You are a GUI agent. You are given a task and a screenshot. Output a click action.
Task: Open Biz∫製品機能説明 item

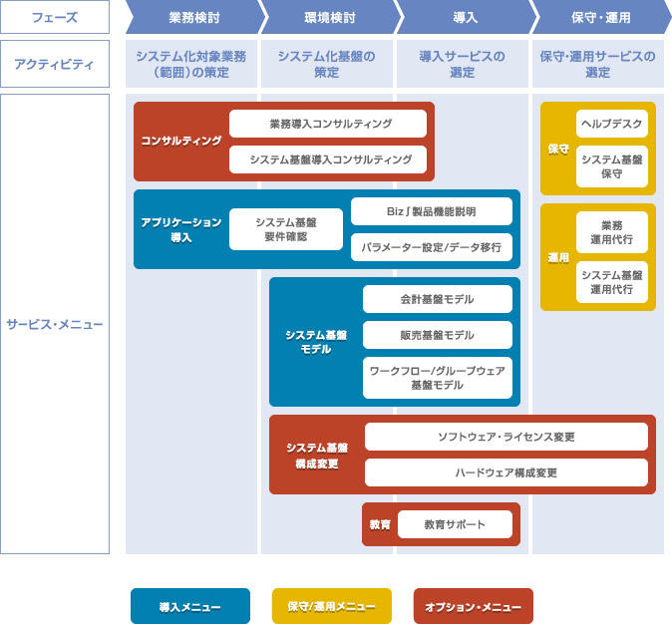[x=432, y=211]
